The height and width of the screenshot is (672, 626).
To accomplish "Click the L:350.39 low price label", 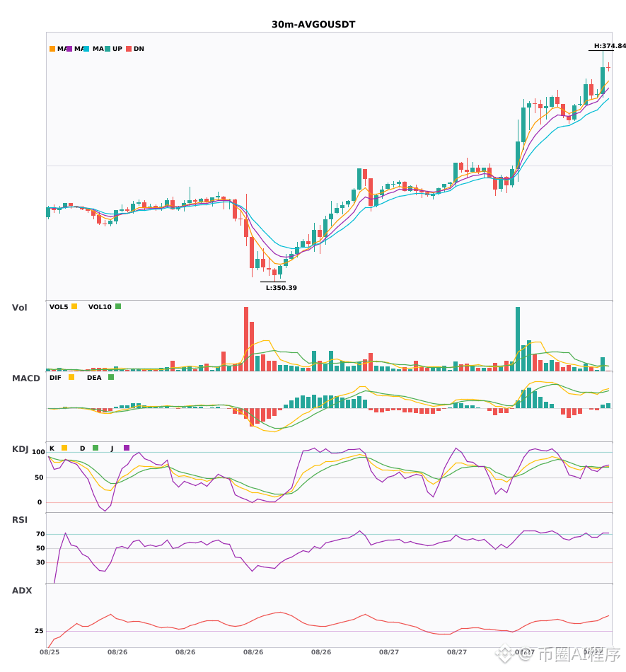I will click(282, 288).
